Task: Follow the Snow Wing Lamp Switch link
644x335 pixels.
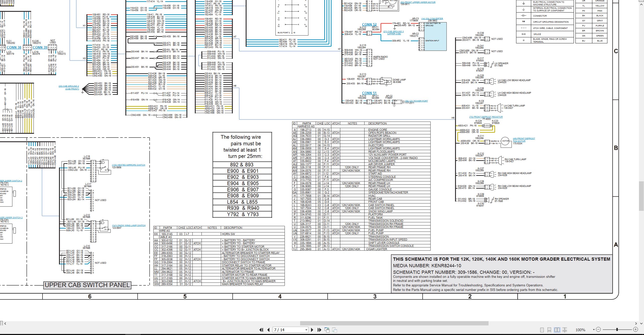Action: coord(129,225)
